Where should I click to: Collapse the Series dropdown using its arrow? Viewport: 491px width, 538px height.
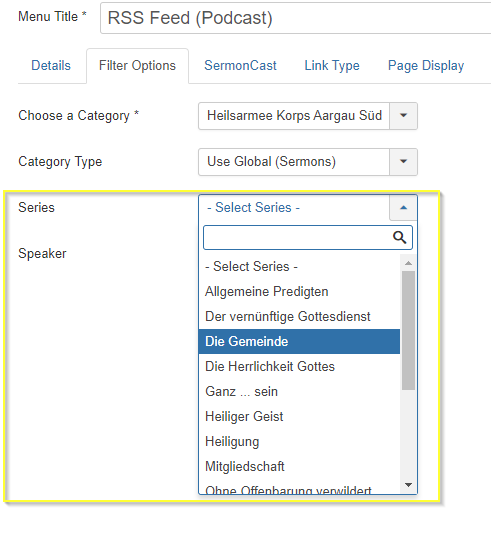(404, 208)
